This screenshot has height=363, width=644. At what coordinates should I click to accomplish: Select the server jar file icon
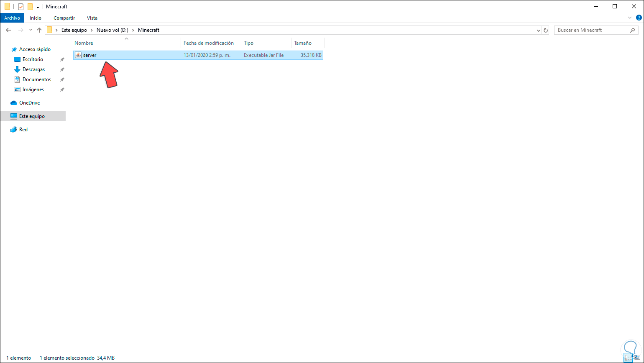click(x=78, y=55)
